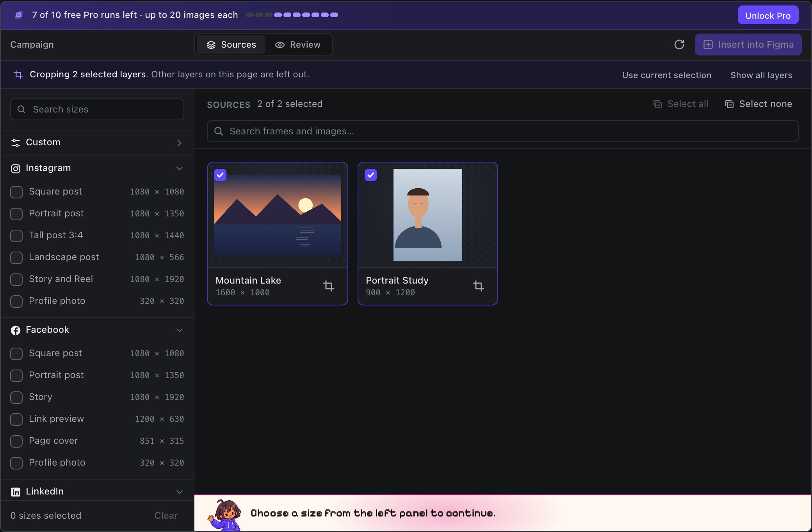
Task: Check Instagram Portrait post size
Action: point(16,214)
